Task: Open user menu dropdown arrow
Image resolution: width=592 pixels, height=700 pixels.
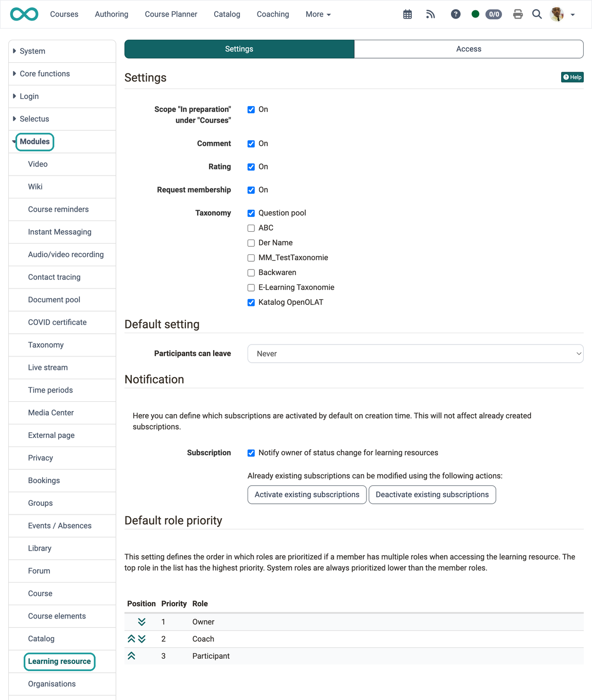Action: [x=572, y=15]
